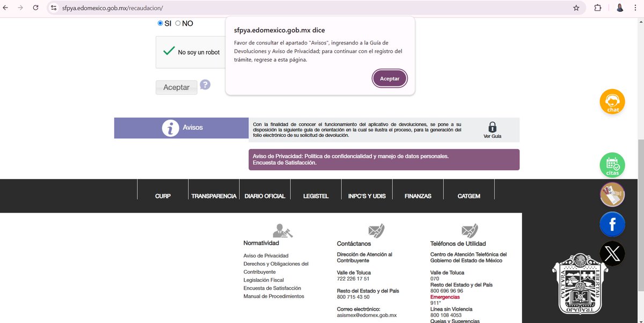Open the FINANZAS menu item
644x323 pixels.
[x=418, y=196]
